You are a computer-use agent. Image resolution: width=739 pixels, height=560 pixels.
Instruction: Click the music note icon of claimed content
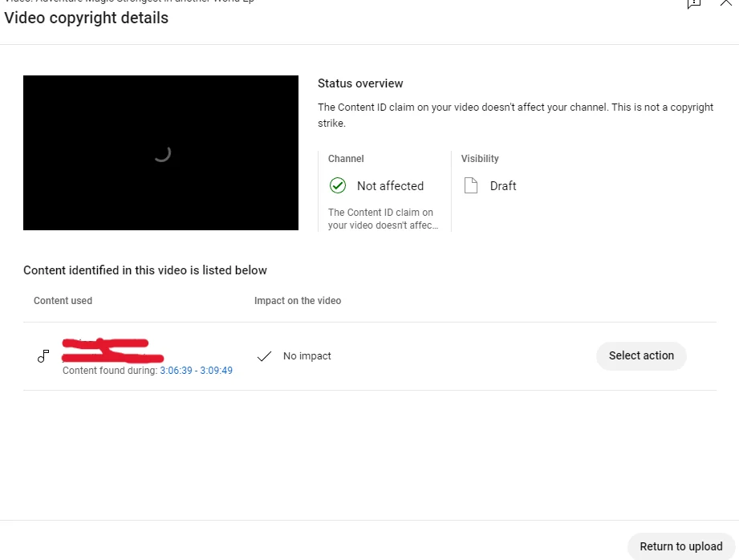(x=43, y=356)
